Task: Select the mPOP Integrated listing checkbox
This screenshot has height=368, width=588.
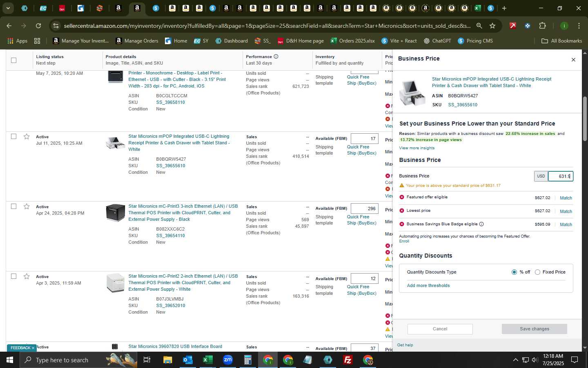Action: pyautogui.click(x=13, y=137)
